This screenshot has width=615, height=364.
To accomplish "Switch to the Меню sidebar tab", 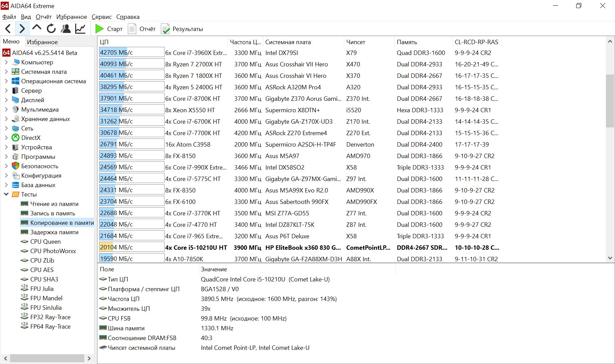I will 11,41.
